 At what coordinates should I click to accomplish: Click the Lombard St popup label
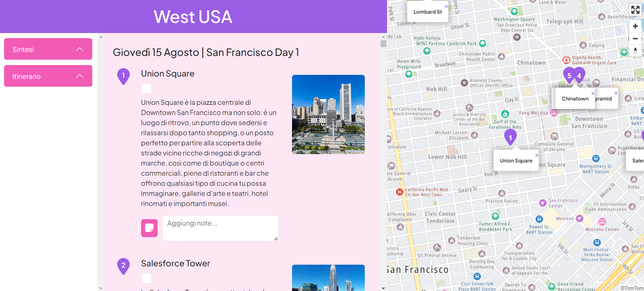pyautogui.click(x=428, y=12)
